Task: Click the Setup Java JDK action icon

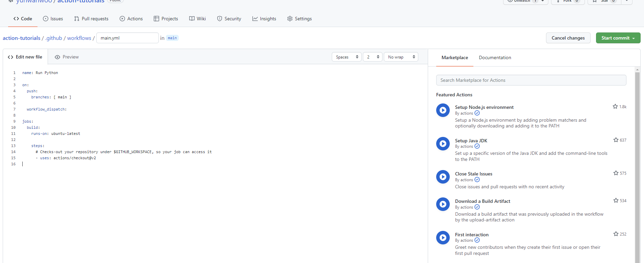Action: [443, 144]
